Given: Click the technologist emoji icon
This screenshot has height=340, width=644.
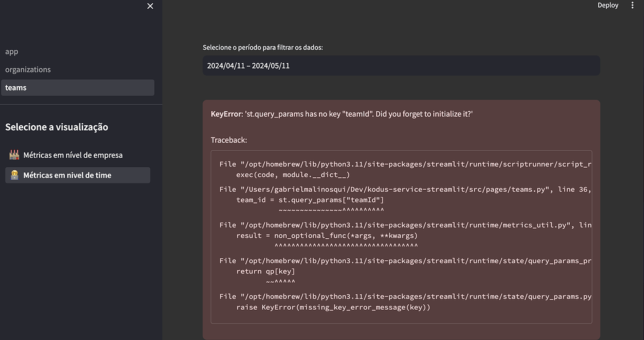Looking at the screenshot, I should pyautogui.click(x=14, y=175).
